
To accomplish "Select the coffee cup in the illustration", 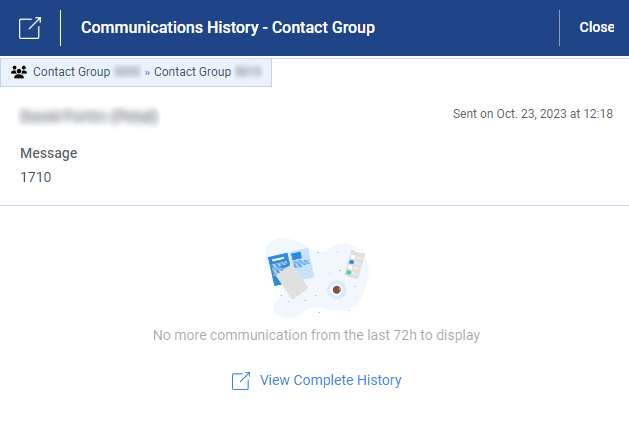I will tap(337, 290).
